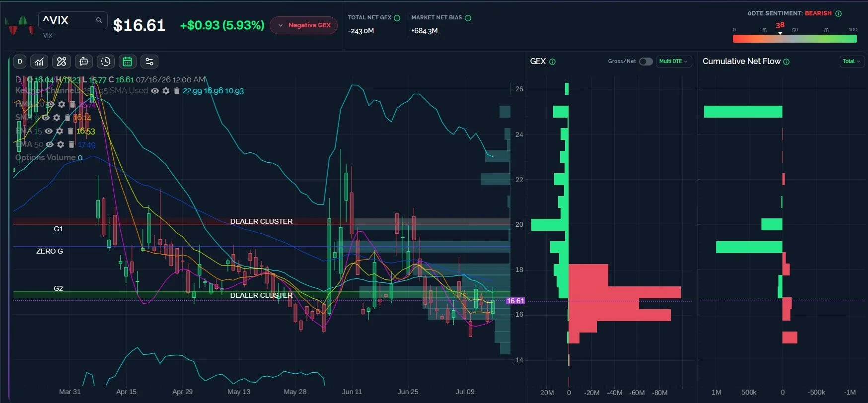Open the D timeframe selector
Viewport: 868px width, 403px height.
[x=20, y=62]
